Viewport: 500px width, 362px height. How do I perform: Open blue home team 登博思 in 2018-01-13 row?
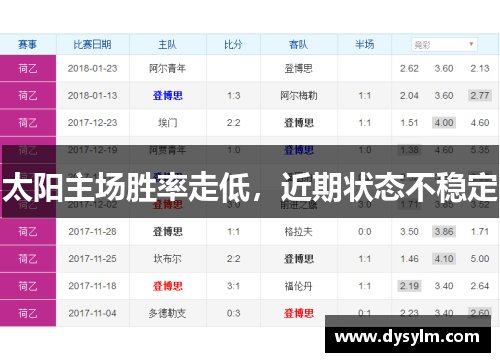point(167,96)
